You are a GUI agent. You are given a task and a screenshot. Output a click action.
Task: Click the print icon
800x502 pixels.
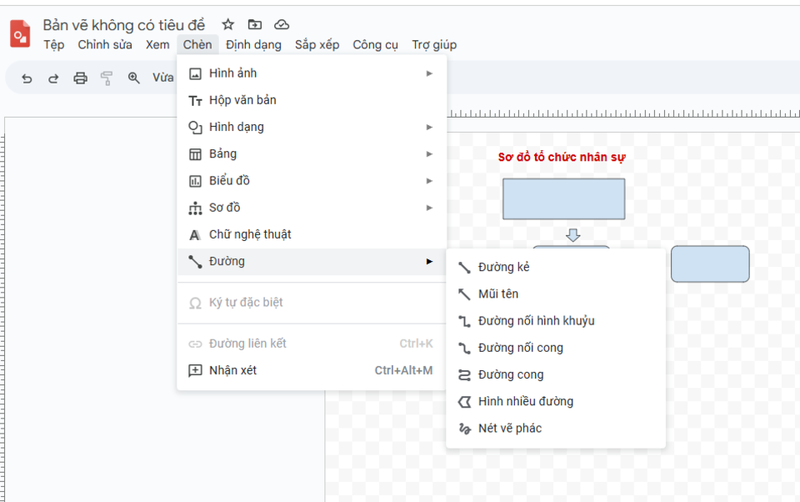coord(80,78)
